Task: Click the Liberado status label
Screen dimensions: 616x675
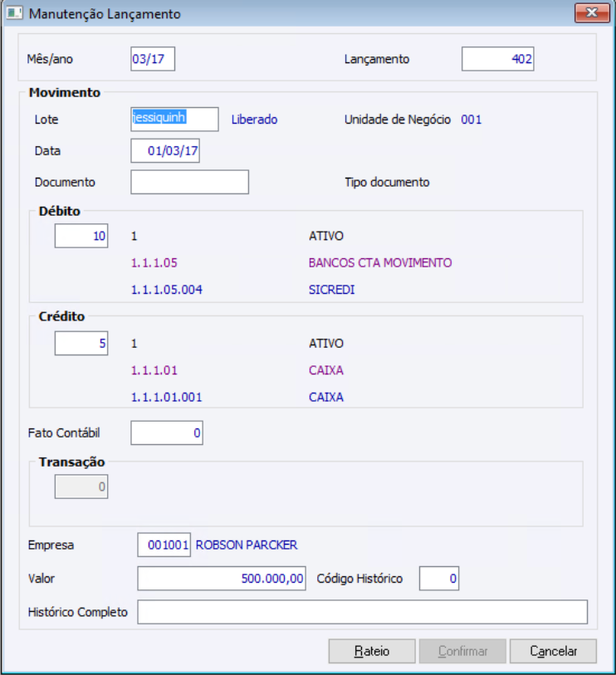Action: coord(254,119)
